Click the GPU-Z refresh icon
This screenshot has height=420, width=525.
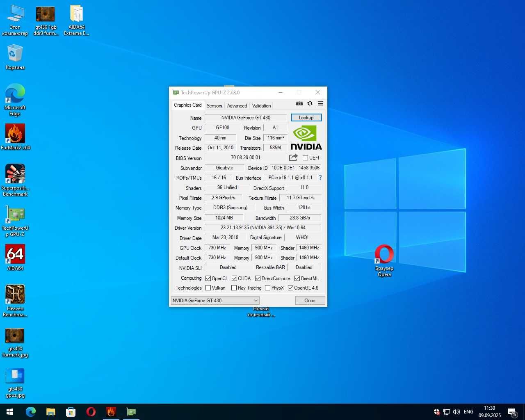coord(310,103)
